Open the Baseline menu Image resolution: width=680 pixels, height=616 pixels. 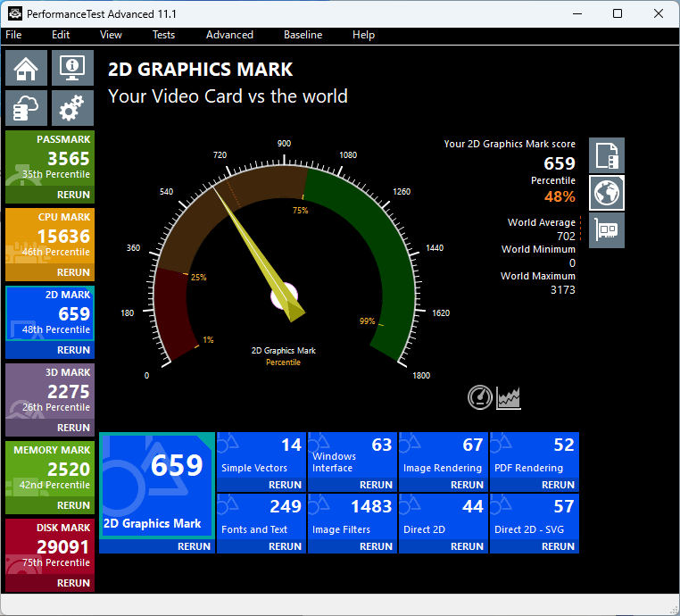click(x=303, y=35)
